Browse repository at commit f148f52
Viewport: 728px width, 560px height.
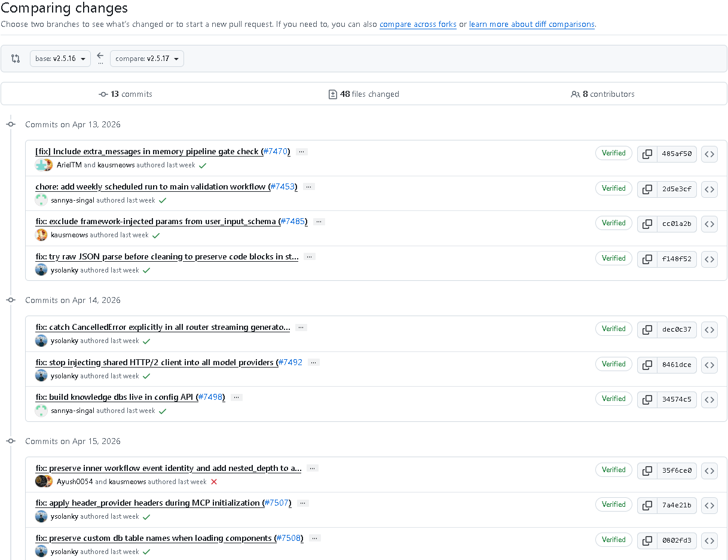pos(709,259)
